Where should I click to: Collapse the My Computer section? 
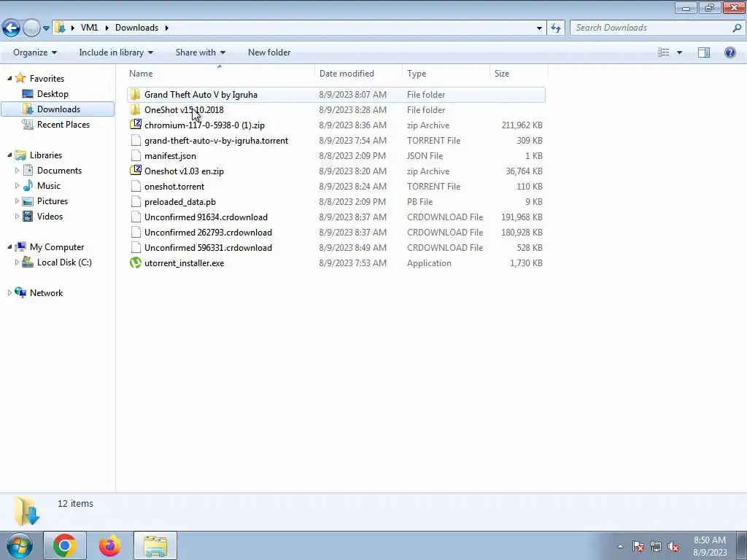9,246
